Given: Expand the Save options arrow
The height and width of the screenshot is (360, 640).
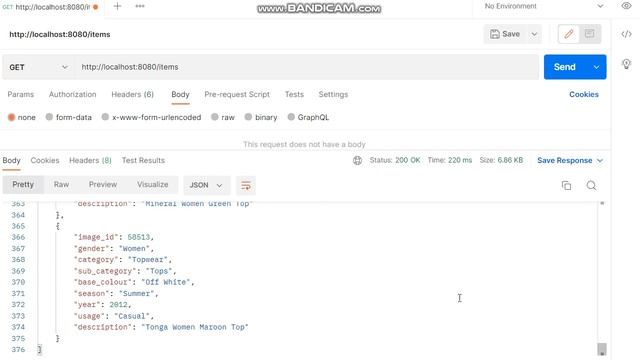Looking at the screenshot, I should 534,34.
